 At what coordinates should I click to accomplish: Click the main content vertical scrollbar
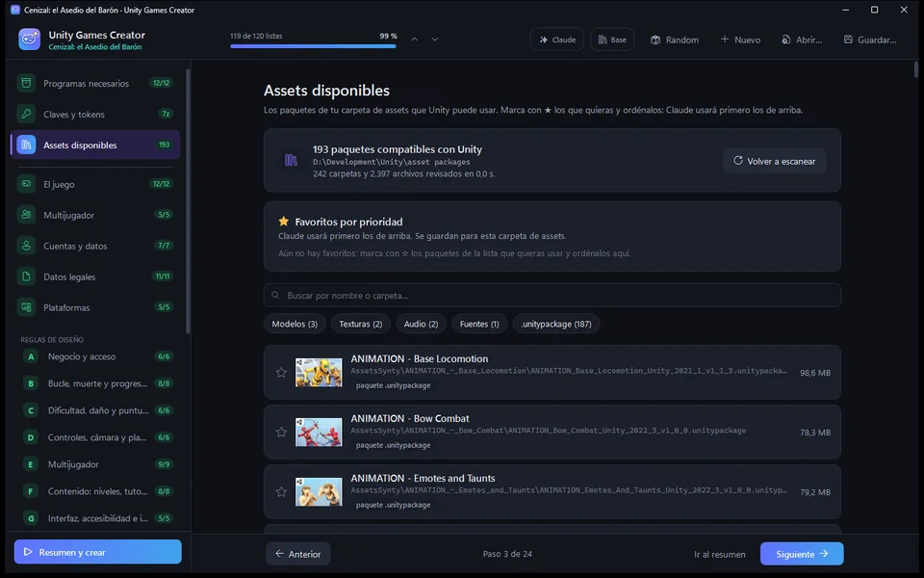(916, 69)
